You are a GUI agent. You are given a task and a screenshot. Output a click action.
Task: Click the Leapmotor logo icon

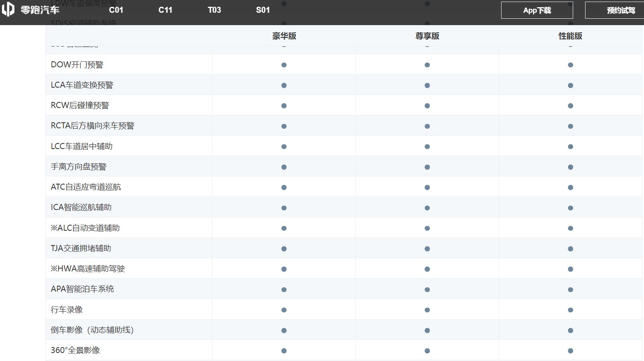(x=8, y=9)
